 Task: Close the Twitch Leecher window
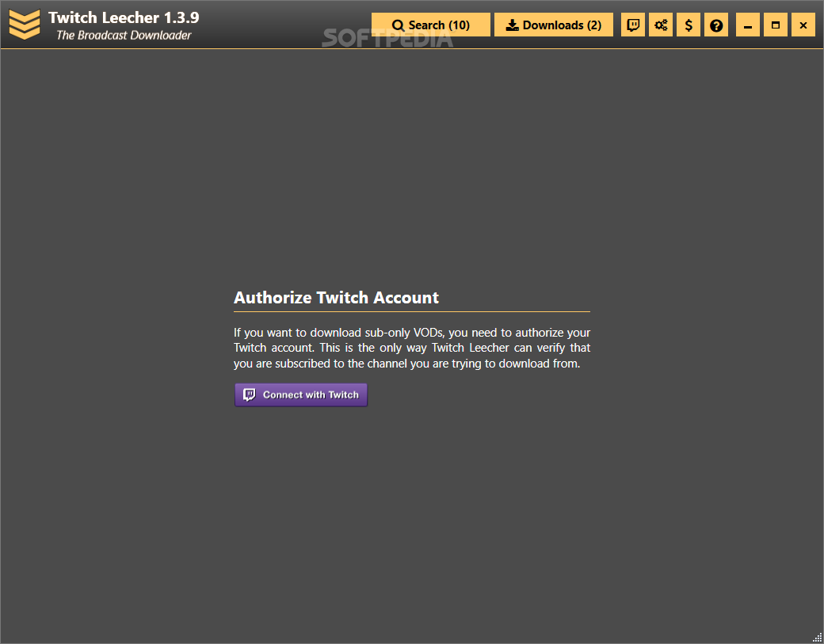803,25
